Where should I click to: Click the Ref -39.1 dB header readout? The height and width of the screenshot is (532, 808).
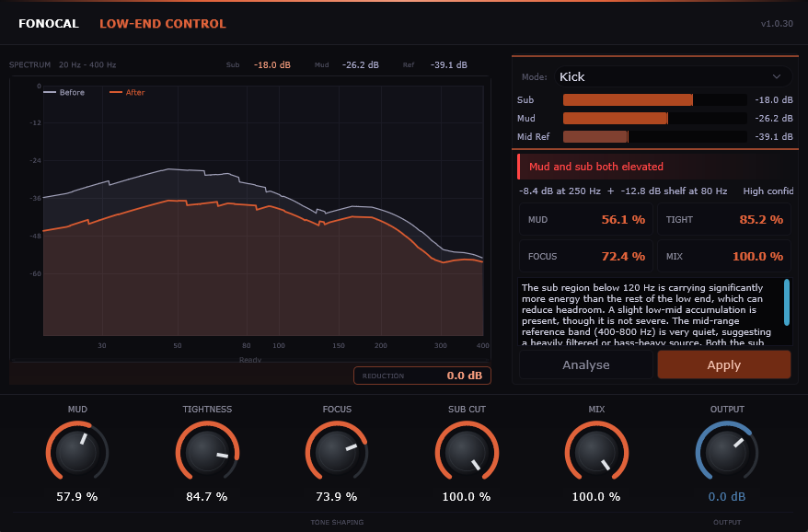click(x=435, y=65)
